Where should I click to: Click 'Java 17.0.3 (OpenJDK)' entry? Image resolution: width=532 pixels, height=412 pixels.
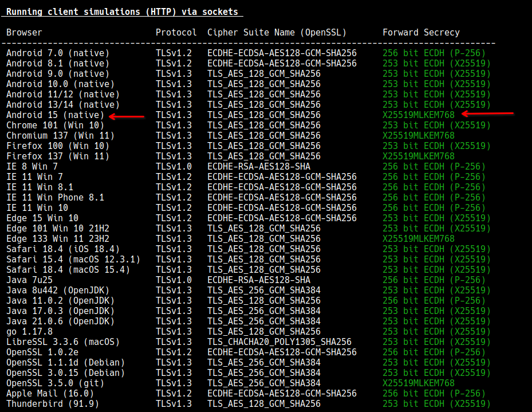click(x=60, y=311)
